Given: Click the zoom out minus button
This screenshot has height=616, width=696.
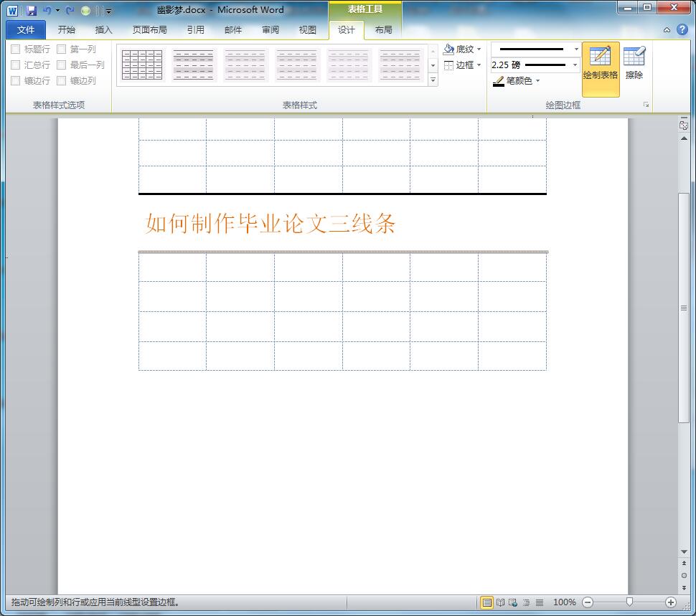Looking at the screenshot, I should 588,602.
